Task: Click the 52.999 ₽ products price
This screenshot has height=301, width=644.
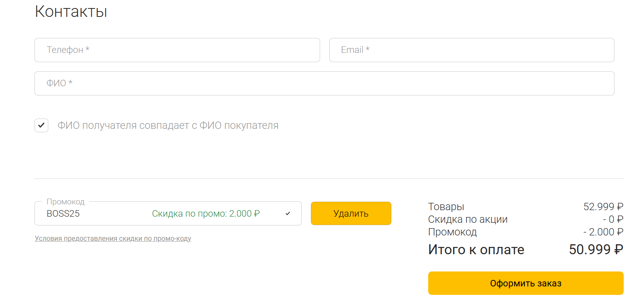Action: coord(603,206)
